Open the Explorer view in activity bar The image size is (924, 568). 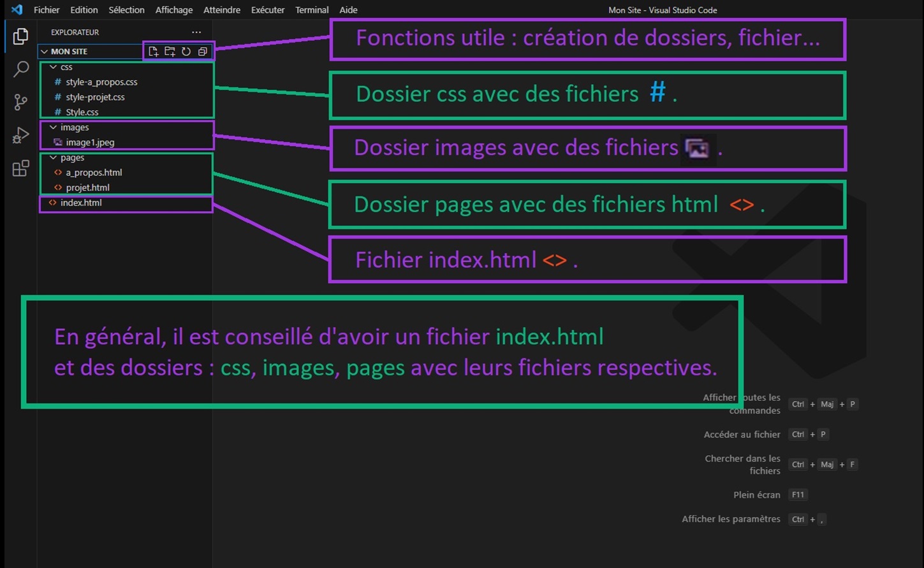click(20, 36)
